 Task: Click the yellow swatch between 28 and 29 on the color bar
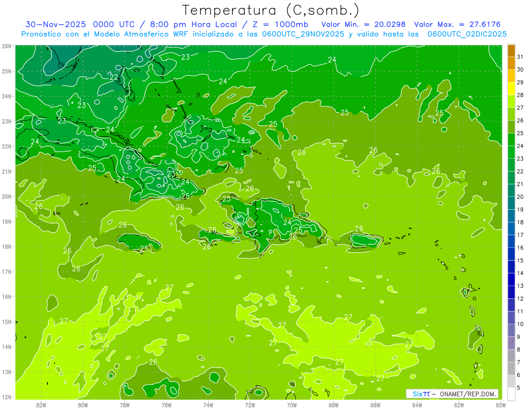coord(512,89)
